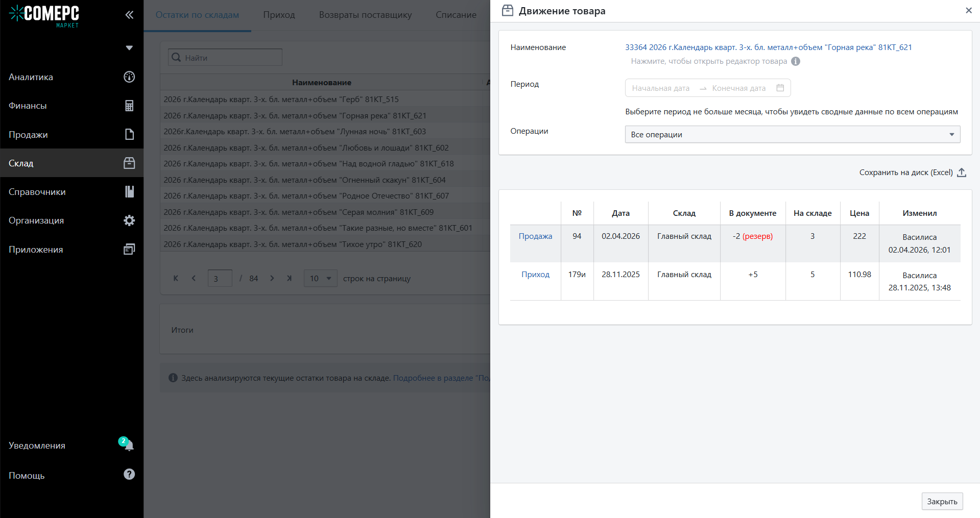Click the Organization gear icon

[129, 220]
